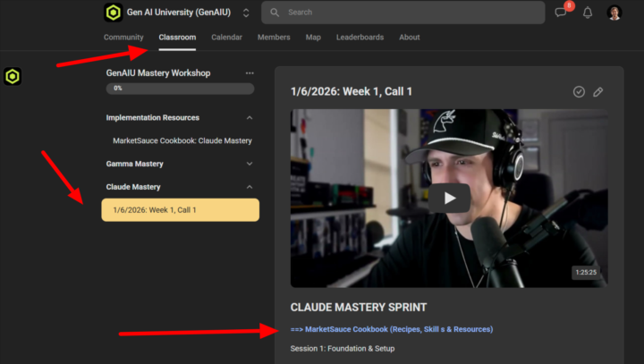The height and width of the screenshot is (364, 644).
Task: Open MarketSauce Cookbook: Claude Mastery lesson
Action: 182,141
